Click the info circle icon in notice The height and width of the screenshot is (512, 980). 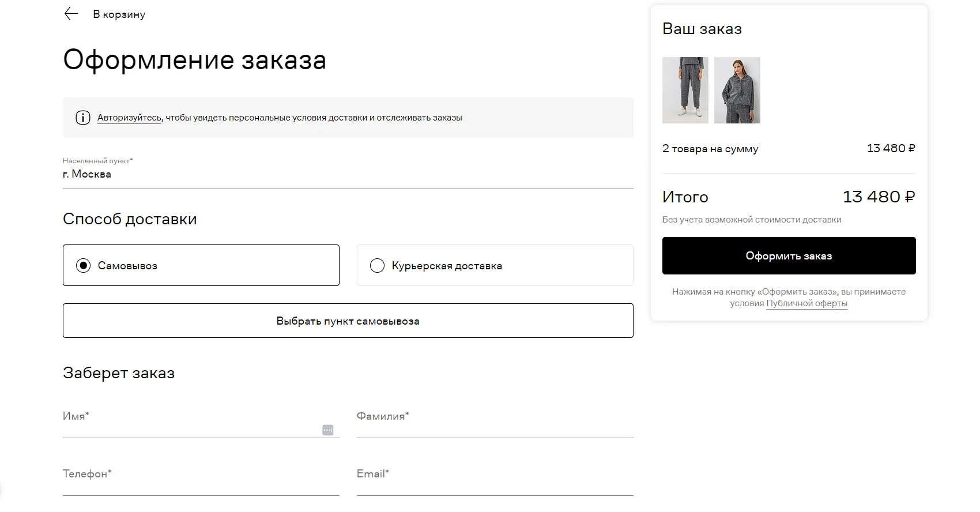pyautogui.click(x=83, y=118)
